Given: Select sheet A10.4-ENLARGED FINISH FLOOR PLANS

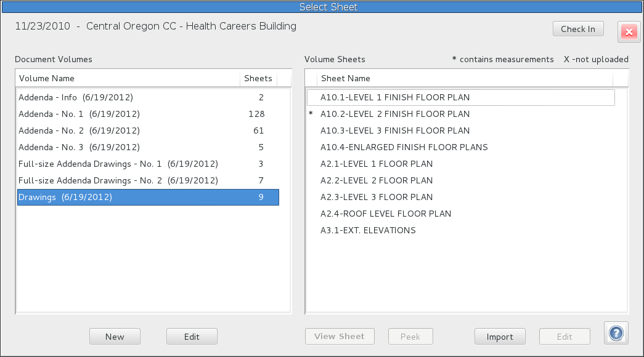Looking at the screenshot, I should point(461,147).
